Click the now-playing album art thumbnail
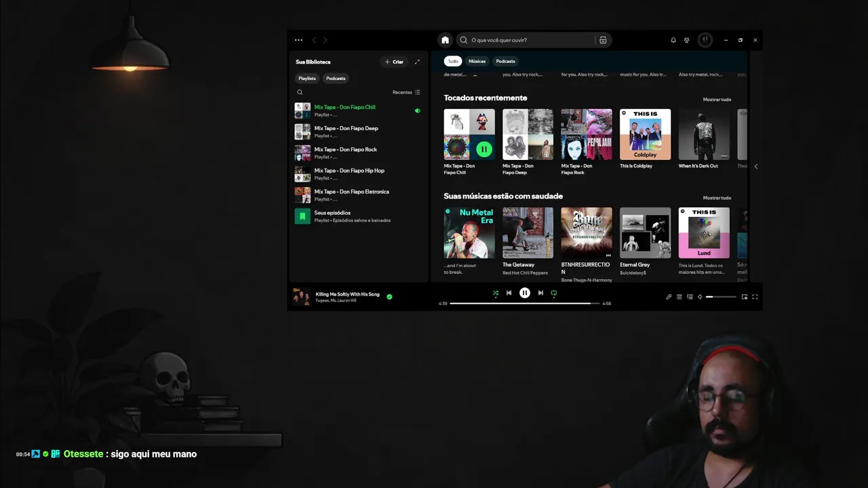 click(301, 297)
